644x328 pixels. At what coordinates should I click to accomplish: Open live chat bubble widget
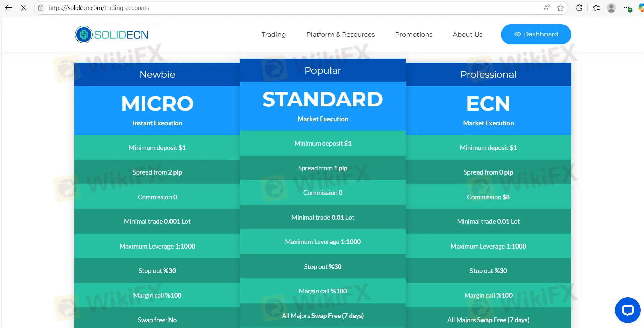pos(627,310)
